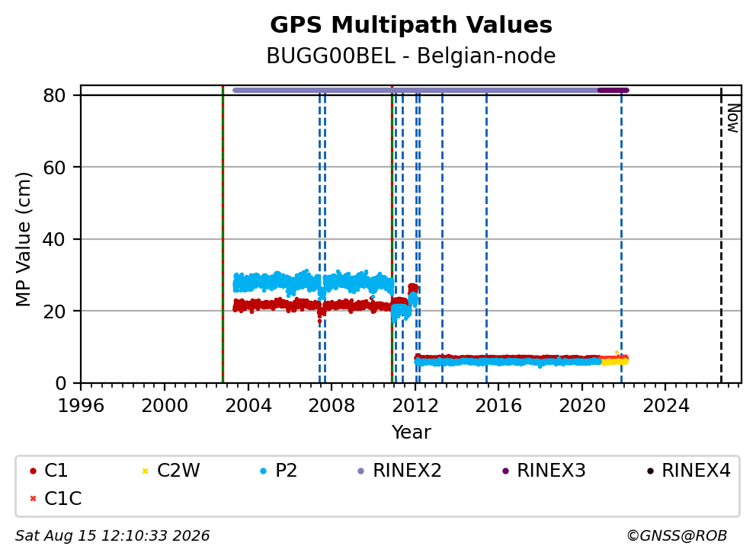Click the "Now" label on dashed line
The image size is (756, 559).
[733, 118]
